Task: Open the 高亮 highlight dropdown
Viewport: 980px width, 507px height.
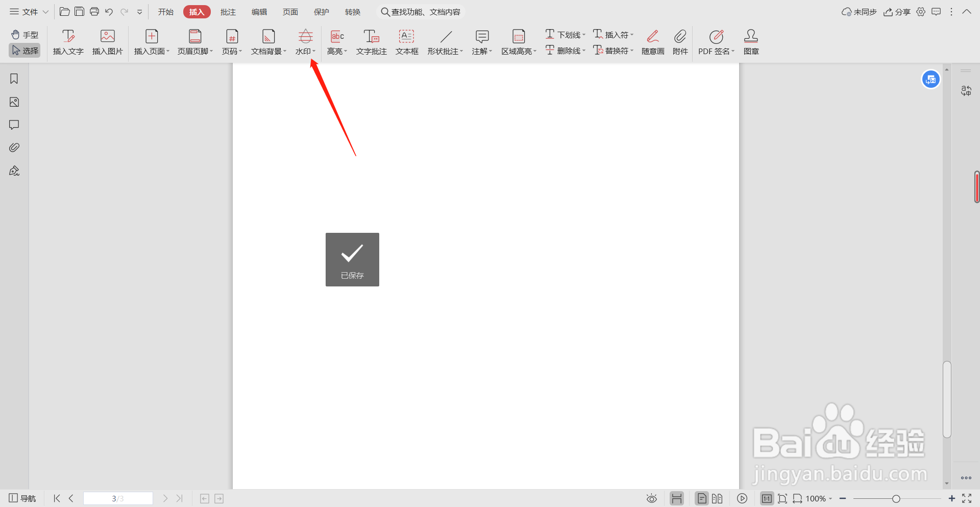Action: (x=337, y=42)
